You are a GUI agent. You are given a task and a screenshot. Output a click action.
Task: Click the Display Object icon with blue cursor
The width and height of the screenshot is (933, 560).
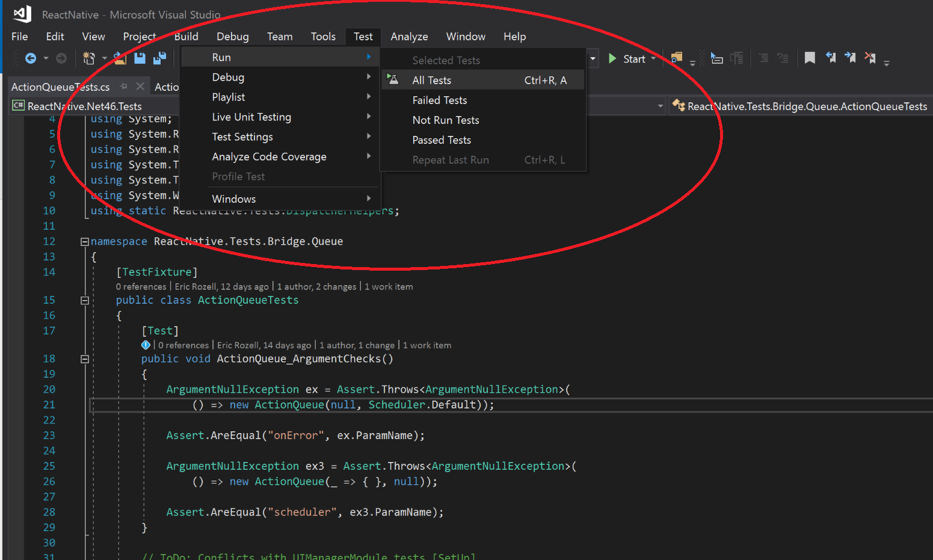(x=716, y=58)
